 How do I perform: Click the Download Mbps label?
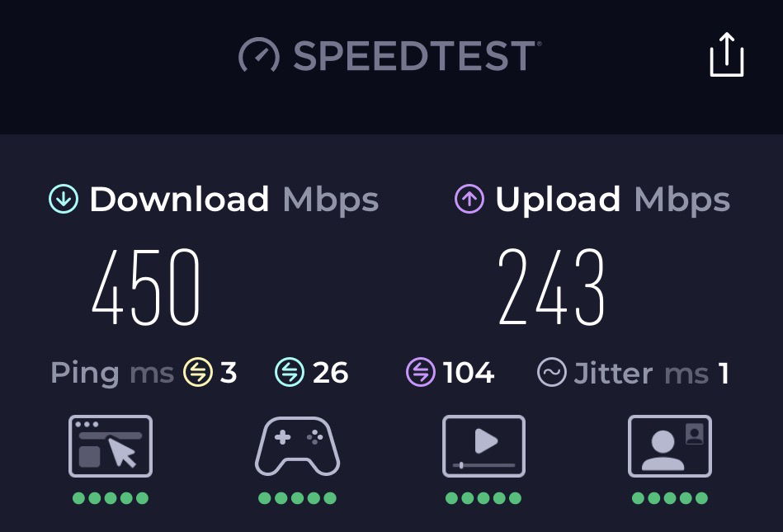233,200
